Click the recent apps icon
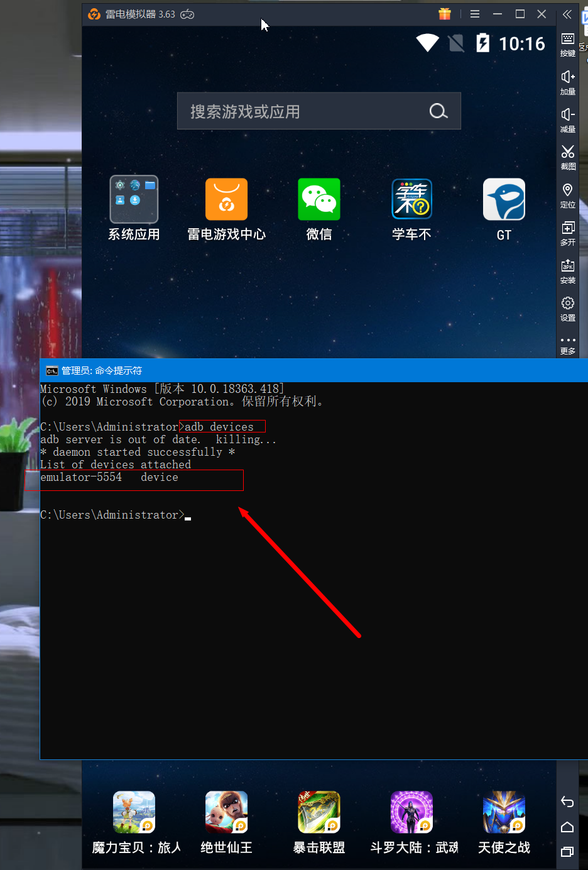Screen dimensions: 588x870 567,852
